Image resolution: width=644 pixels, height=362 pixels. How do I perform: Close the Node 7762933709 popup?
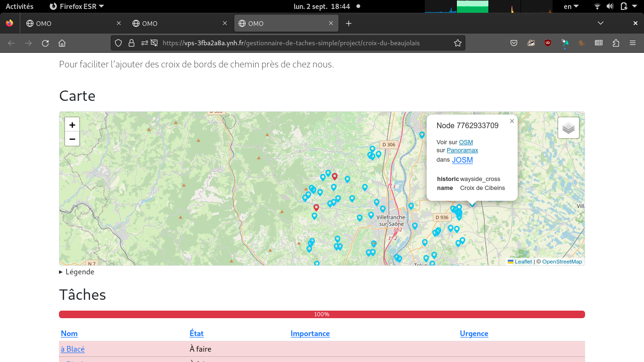512,121
